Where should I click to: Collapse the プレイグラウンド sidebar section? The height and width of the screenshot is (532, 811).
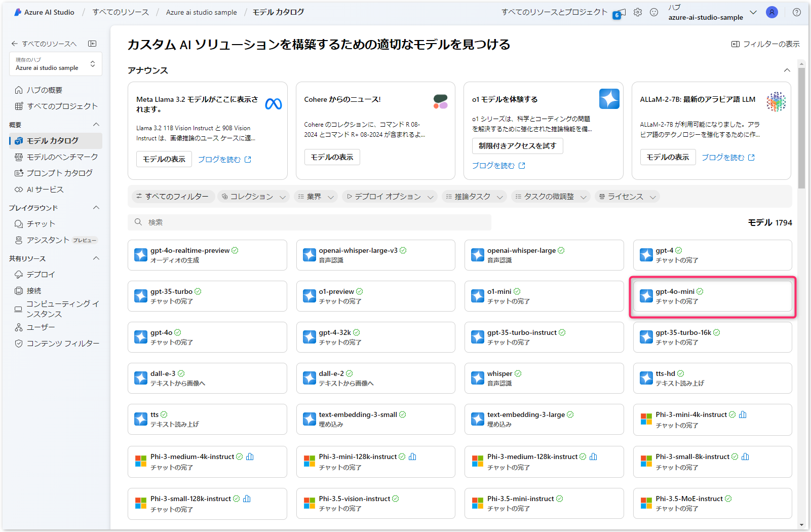96,208
